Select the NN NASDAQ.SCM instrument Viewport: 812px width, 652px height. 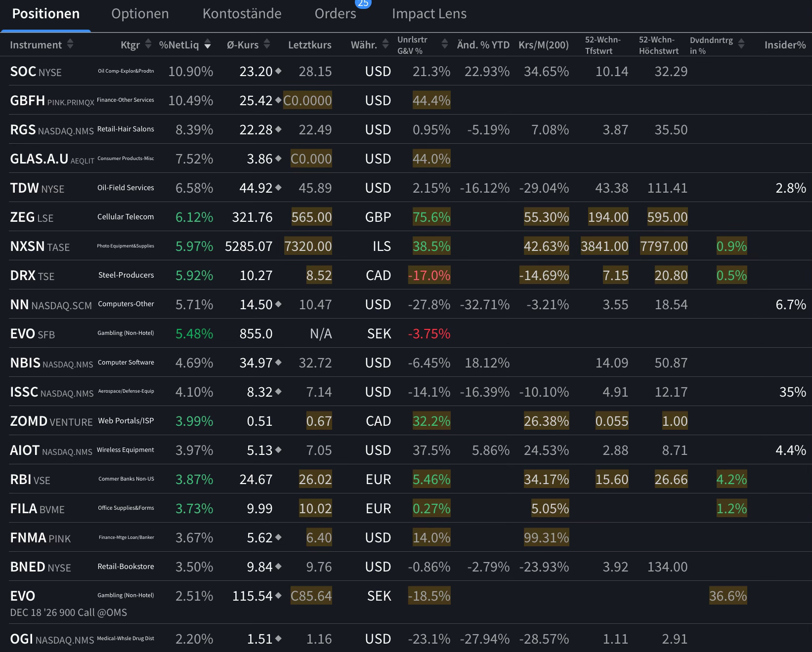click(x=51, y=305)
